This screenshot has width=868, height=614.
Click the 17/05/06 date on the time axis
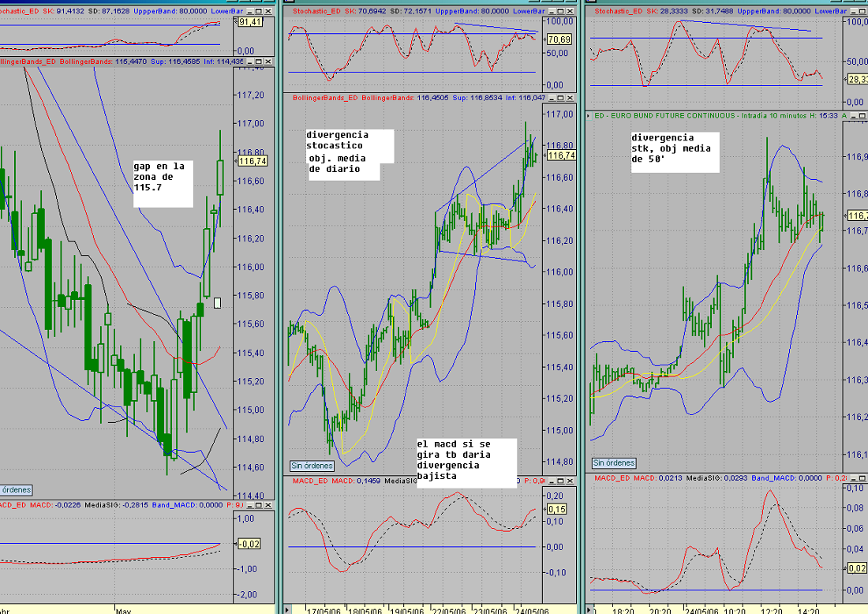[324, 611]
